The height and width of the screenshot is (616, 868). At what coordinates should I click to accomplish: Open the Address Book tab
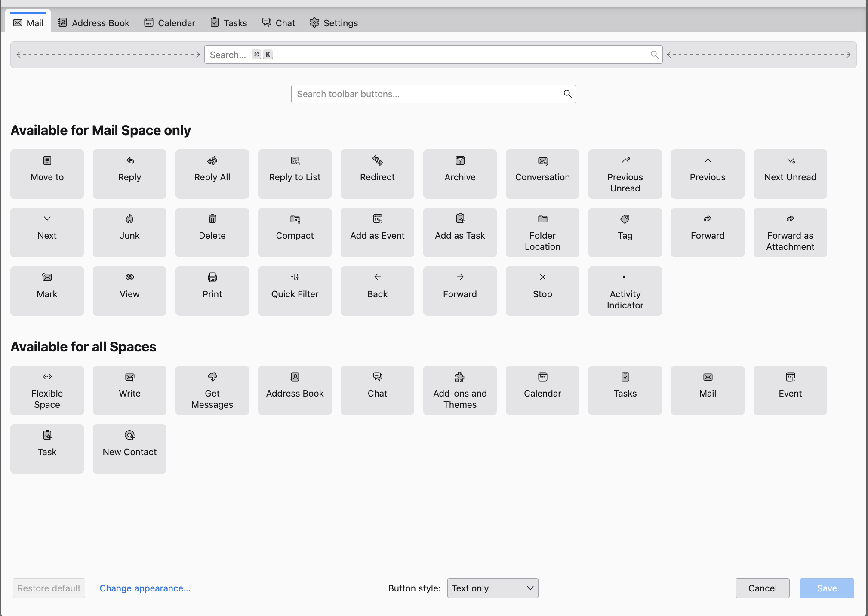(x=94, y=23)
